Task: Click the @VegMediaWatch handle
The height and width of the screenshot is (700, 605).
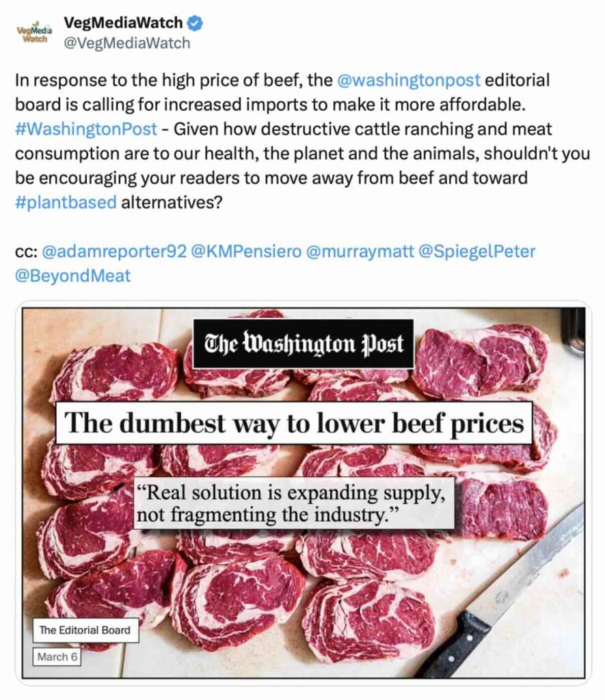Action: (x=126, y=44)
